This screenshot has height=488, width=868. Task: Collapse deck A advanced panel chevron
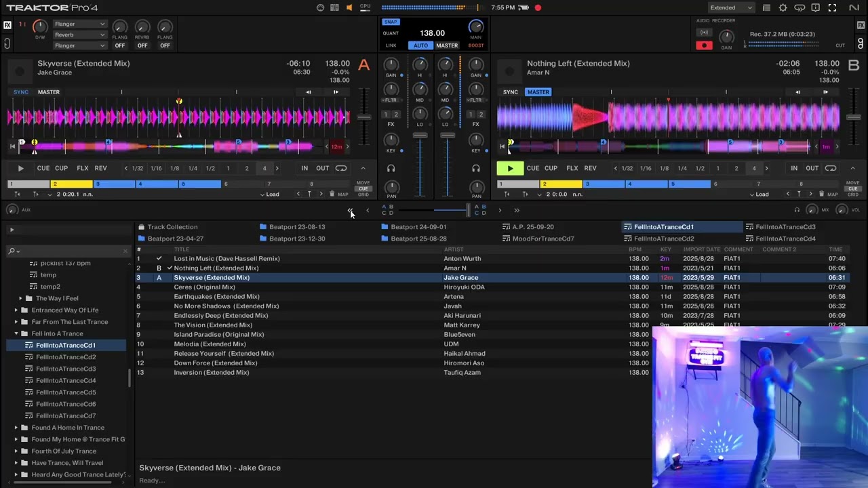pyautogui.click(x=363, y=168)
